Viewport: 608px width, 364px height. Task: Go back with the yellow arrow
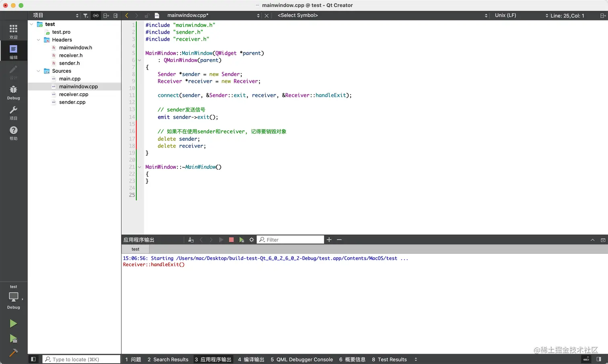click(x=127, y=16)
